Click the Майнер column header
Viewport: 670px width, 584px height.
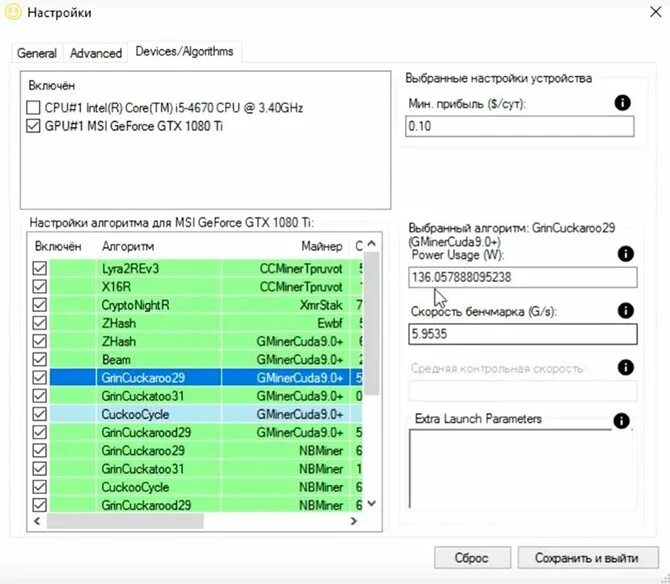(321, 247)
